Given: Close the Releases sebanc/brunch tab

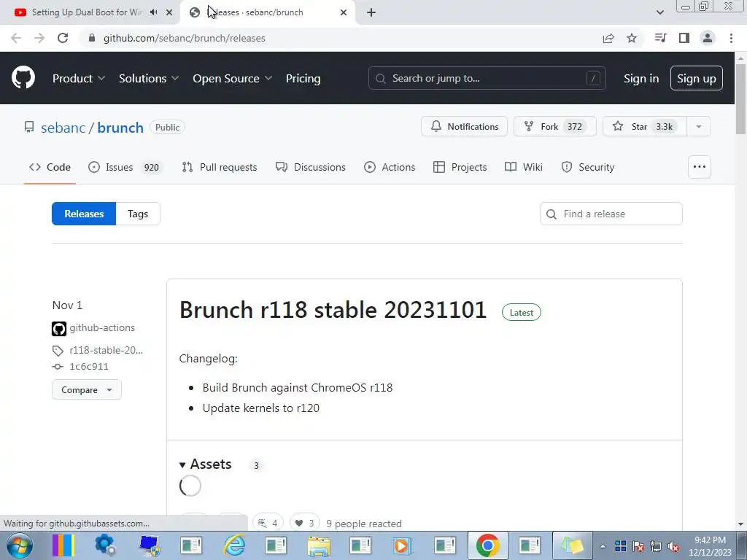Looking at the screenshot, I should (x=344, y=12).
